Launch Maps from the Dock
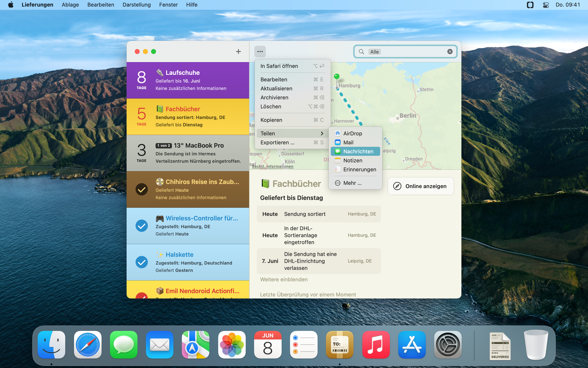The image size is (588, 368). point(195,345)
